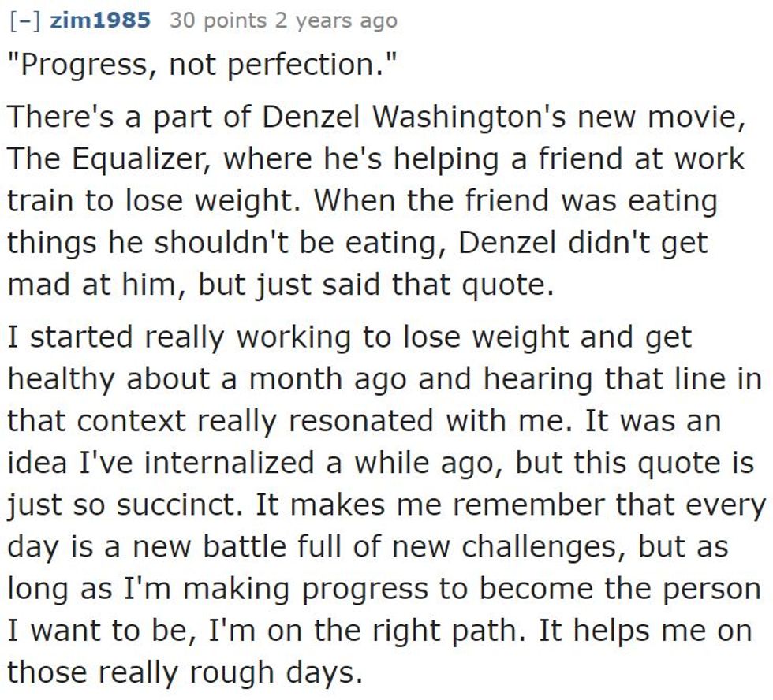Click the 'Progress, not perfection.' quote line

(198, 63)
